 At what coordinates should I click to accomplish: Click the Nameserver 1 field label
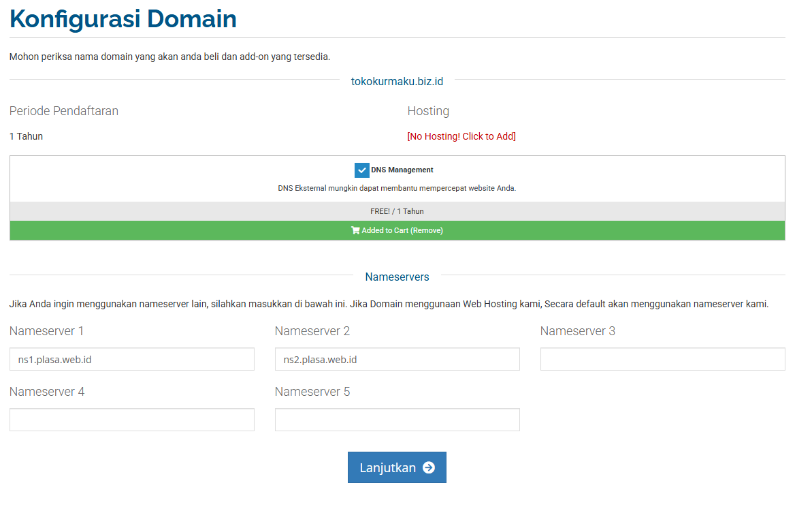46,331
